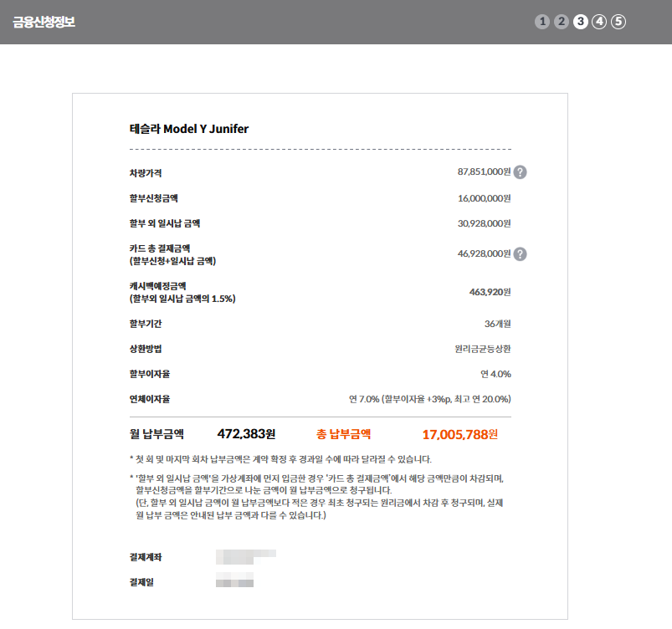Click the 할부이자율 label
The height and width of the screenshot is (629, 672).
coord(150,374)
